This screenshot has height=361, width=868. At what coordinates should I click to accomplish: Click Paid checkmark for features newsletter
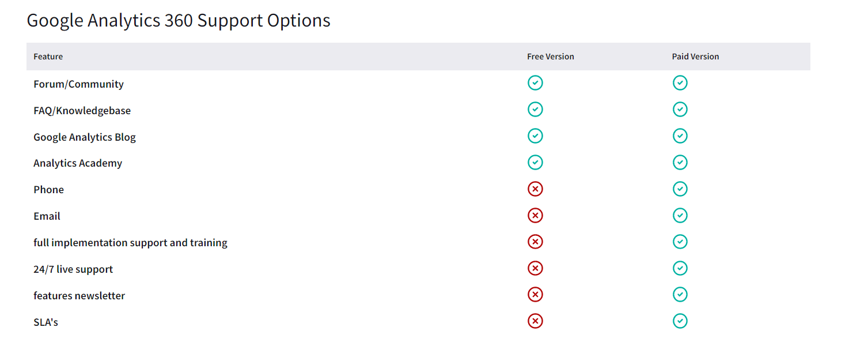tap(680, 295)
